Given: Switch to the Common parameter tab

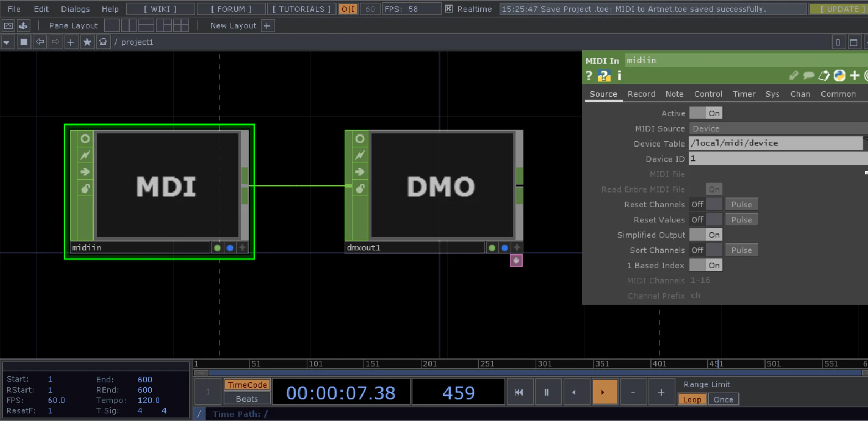Looking at the screenshot, I should (x=838, y=94).
